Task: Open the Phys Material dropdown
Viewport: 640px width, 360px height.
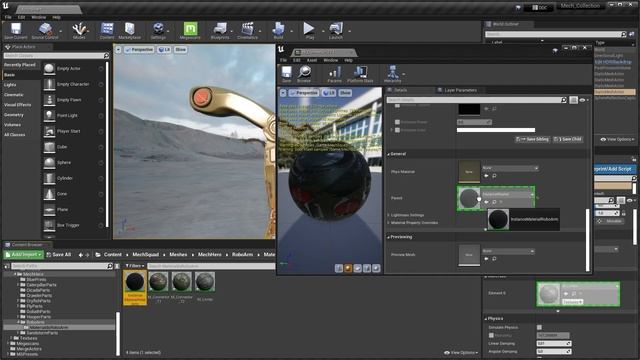Action: [x=510, y=168]
